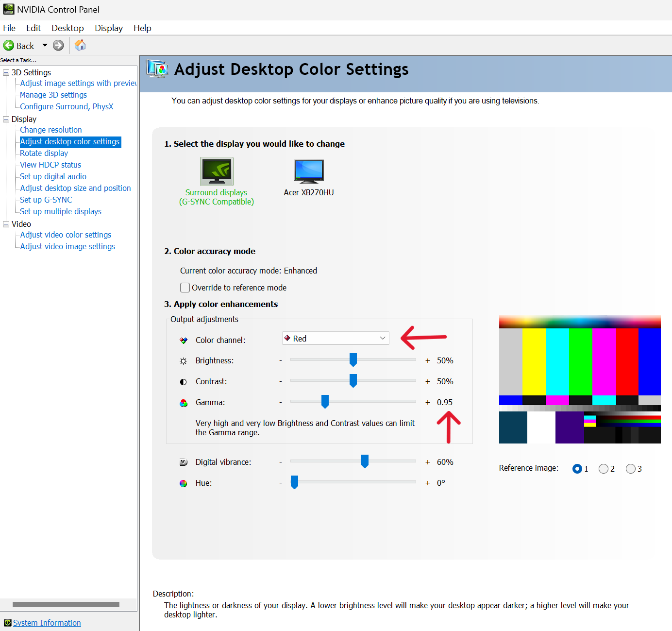The width and height of the screenshot is (672, 631).
Task: Click the Forward navigation arrow icon
Action: coord(58,45)
